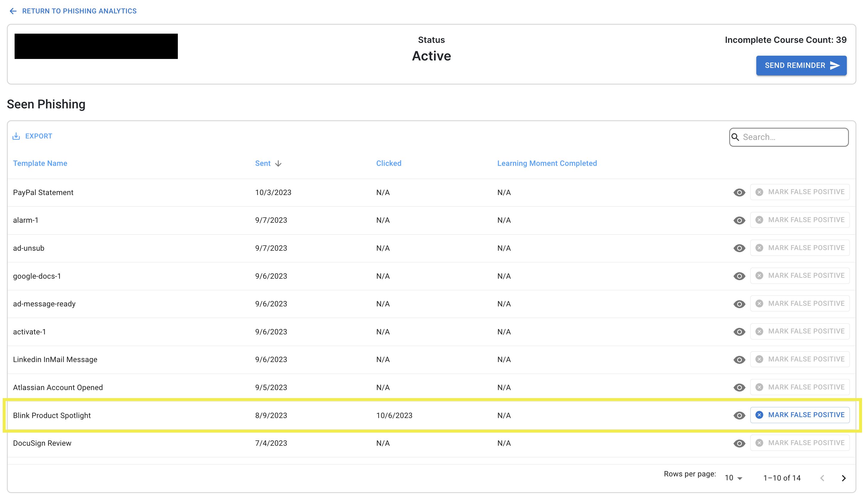Click the Seen Phishing heading
Viewport: 868px width, 502px height.
46,104
